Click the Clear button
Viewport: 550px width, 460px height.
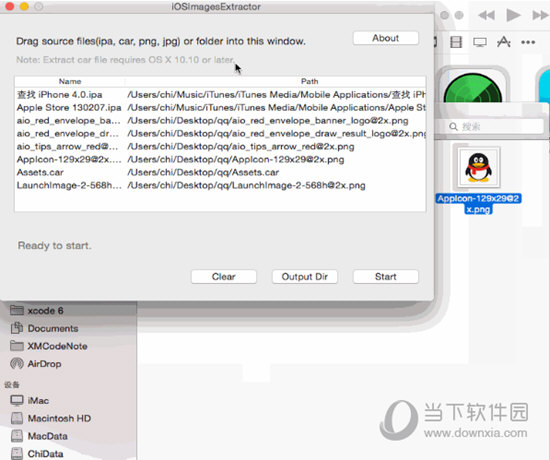coord(223,276)
